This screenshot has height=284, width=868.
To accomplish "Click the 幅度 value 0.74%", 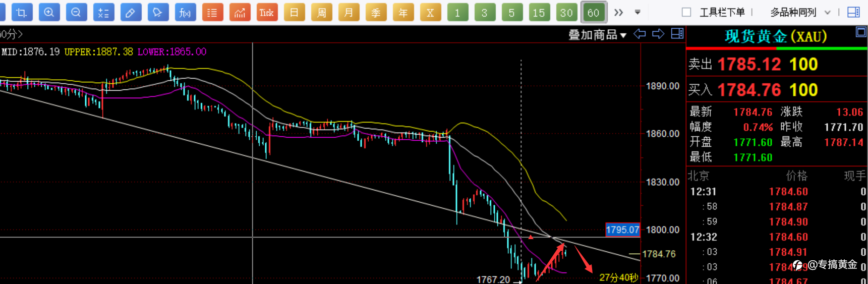I will click(x=758, y=127).
